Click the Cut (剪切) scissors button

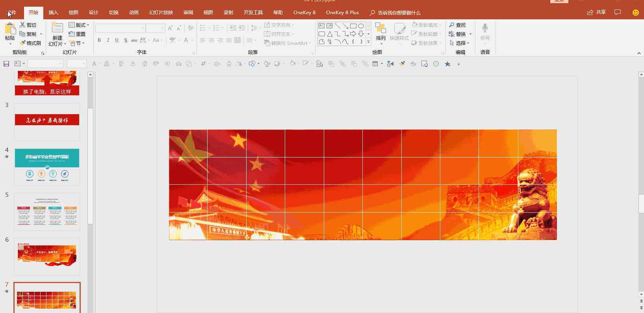28,25
